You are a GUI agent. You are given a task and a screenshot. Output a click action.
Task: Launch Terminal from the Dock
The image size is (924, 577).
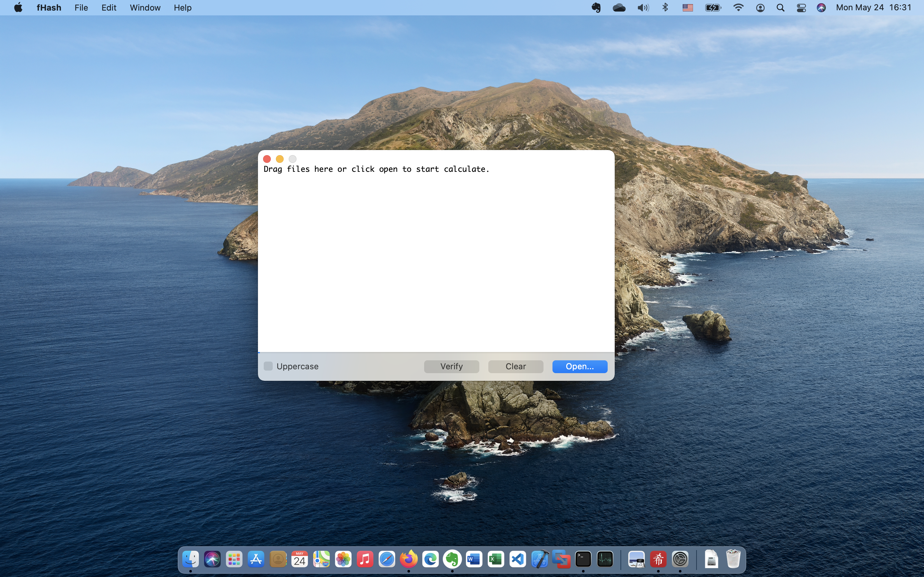(x=583, y=559)
